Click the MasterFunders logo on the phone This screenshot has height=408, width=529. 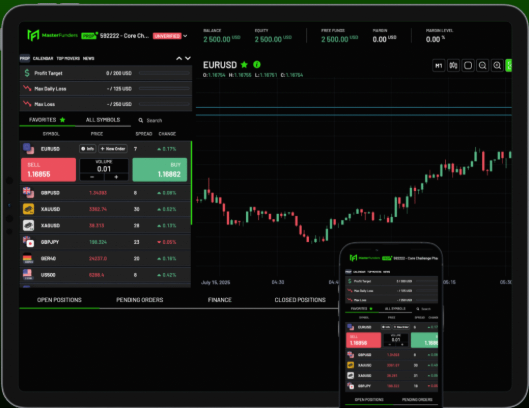pyautogui.click(x=365, y=258)
